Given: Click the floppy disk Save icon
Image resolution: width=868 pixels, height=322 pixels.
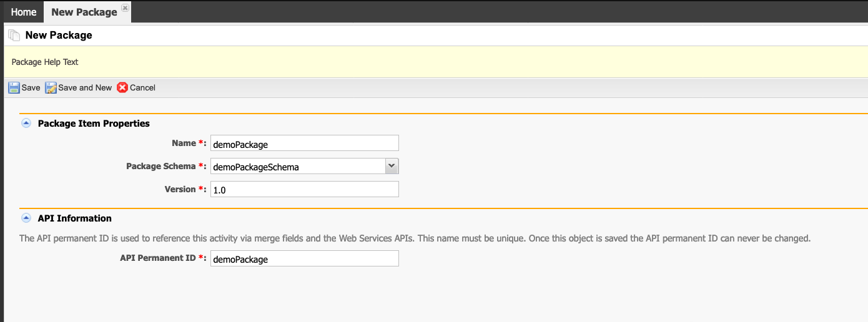Looking at the screenshot, I should click(14, 87).
